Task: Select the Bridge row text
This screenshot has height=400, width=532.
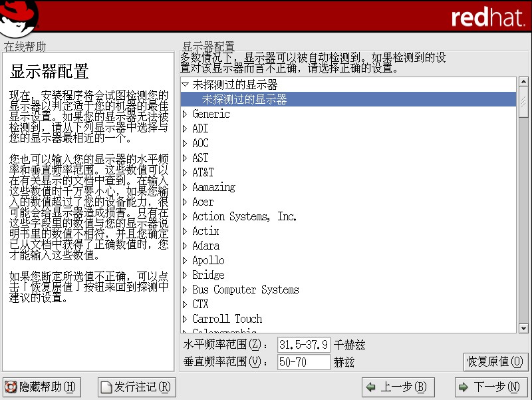Action: 208,275
